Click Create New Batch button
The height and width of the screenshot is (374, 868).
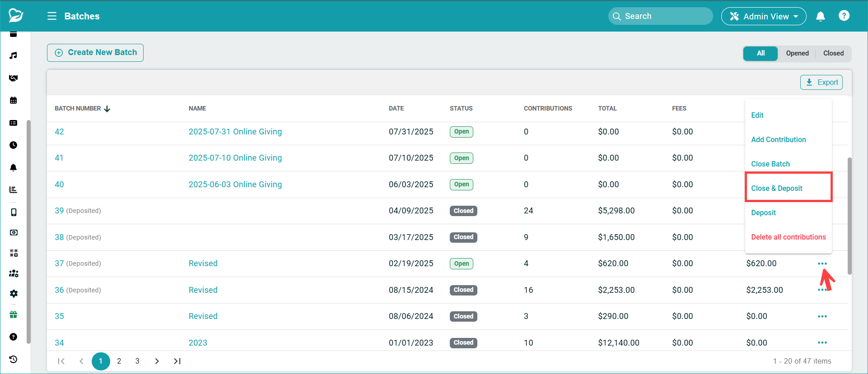(95, 53)
